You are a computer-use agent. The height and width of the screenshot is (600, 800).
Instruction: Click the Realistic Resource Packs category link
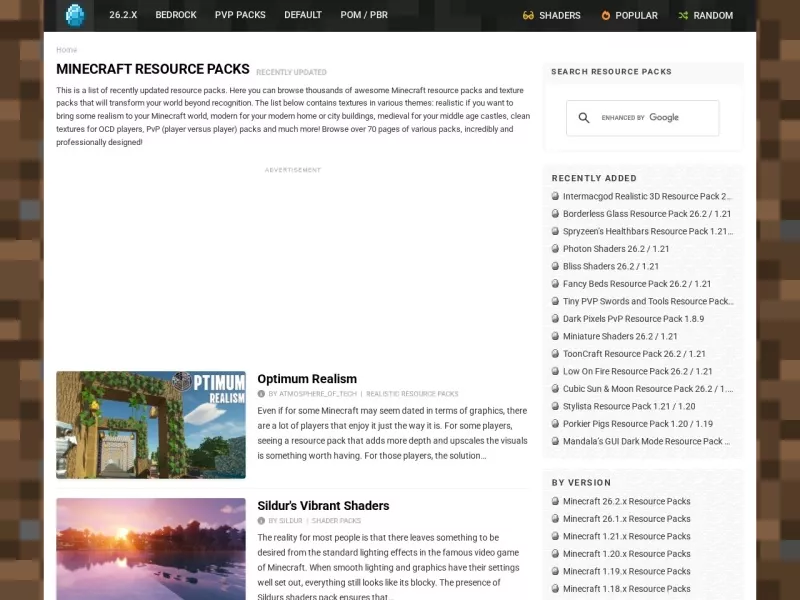[x=412, y=394]
